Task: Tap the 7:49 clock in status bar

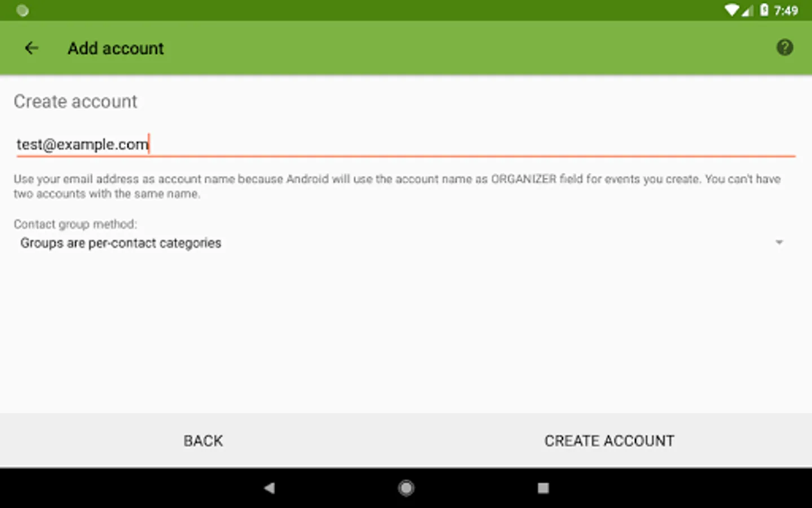Action: click(x=786, y=11)
